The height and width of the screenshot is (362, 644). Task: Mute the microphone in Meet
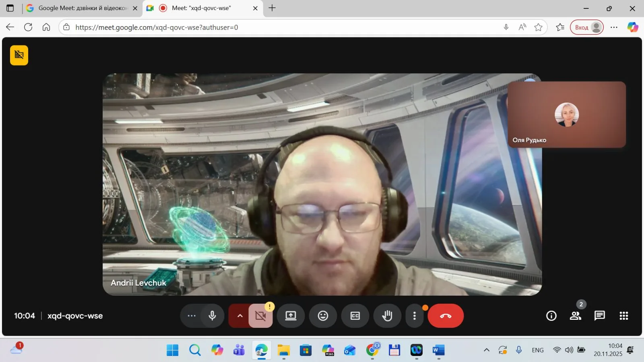click(212, 316)
